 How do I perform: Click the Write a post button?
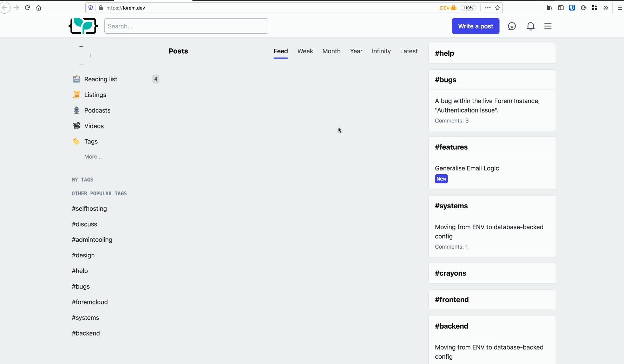[475, 26]
